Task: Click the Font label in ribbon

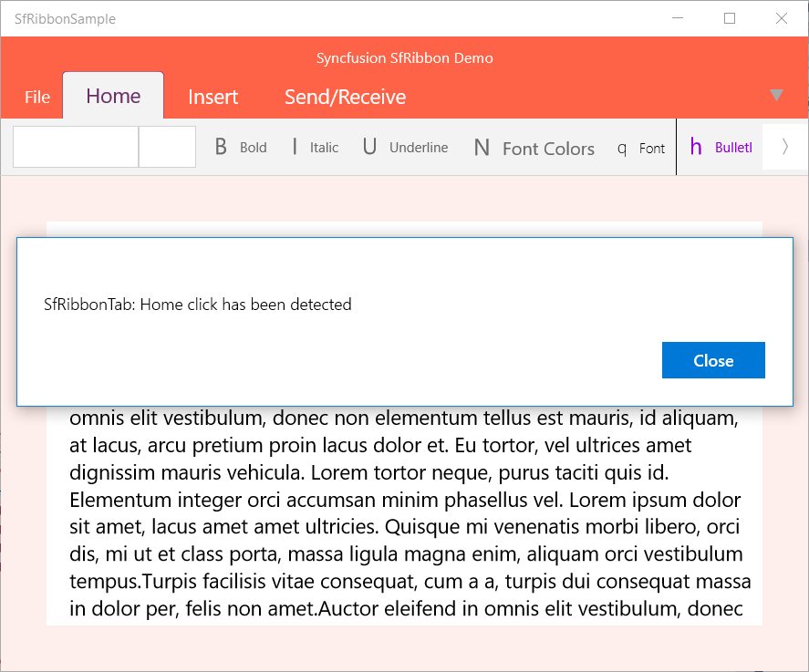Action: coord(652,149)
